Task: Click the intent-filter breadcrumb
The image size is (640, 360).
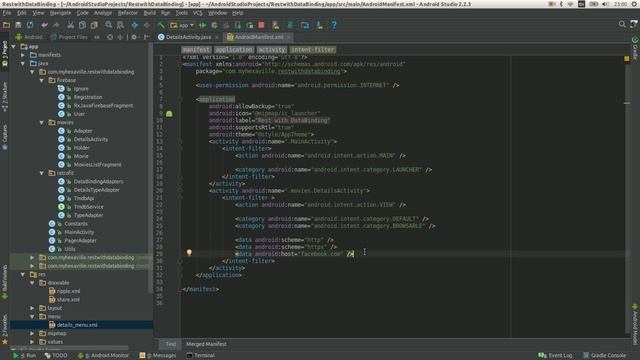Action: [312, 50]
